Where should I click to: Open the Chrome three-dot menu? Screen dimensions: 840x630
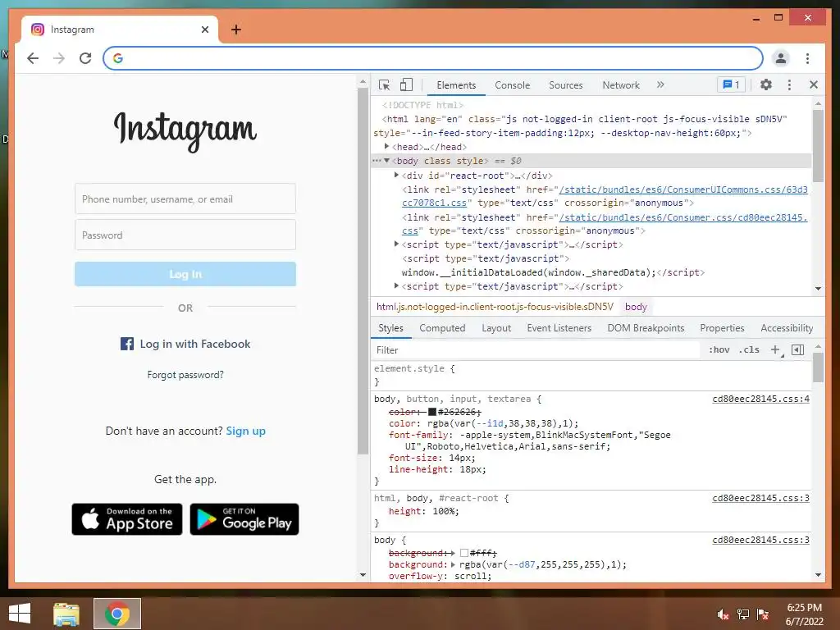pyautogui.click(x=807, y=58)
